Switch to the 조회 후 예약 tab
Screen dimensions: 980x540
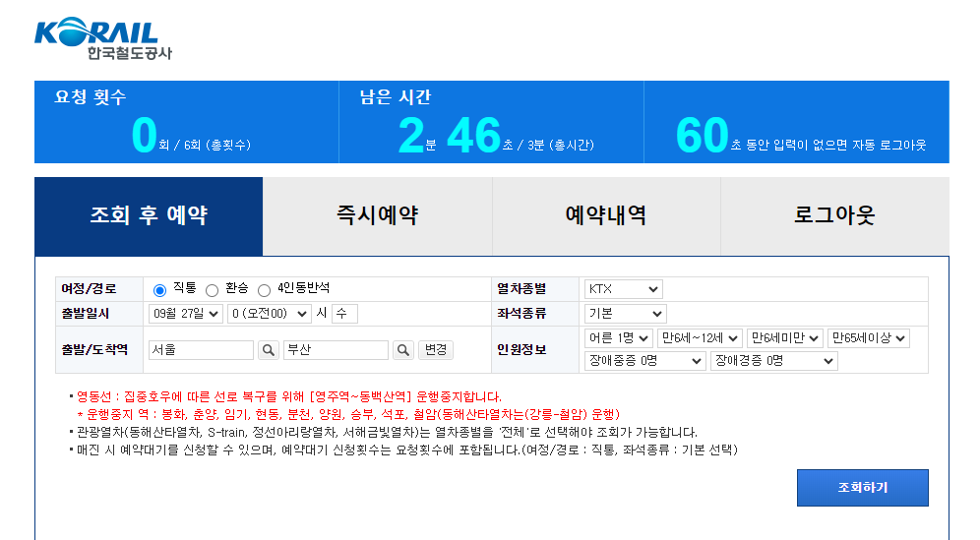[149, 216]
